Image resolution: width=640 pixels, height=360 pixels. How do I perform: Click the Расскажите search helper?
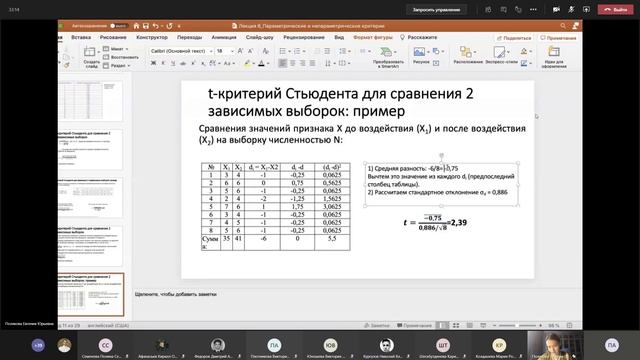click(418, 37)
